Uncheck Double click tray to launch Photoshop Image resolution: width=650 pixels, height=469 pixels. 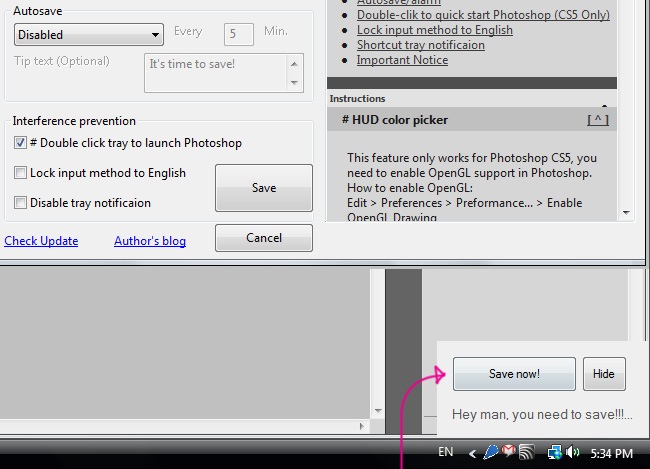pyautogui.click(x=21, y=143)
